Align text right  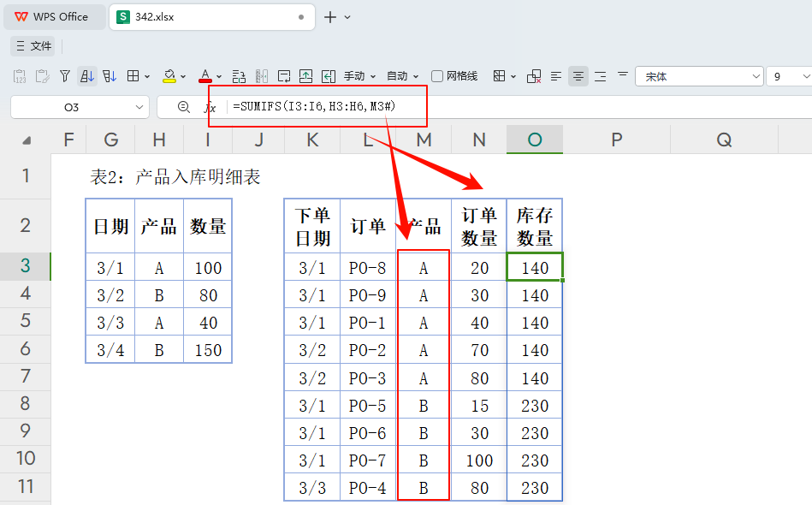point(601,77)
